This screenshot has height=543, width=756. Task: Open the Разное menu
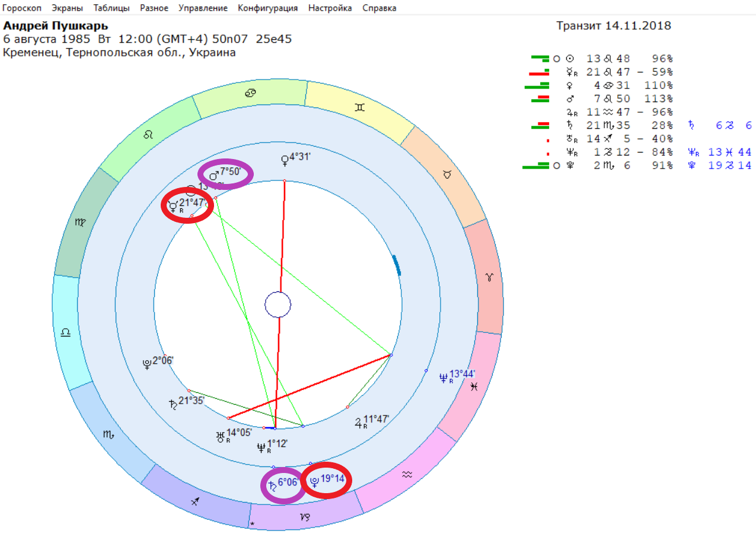click(154, 8)
